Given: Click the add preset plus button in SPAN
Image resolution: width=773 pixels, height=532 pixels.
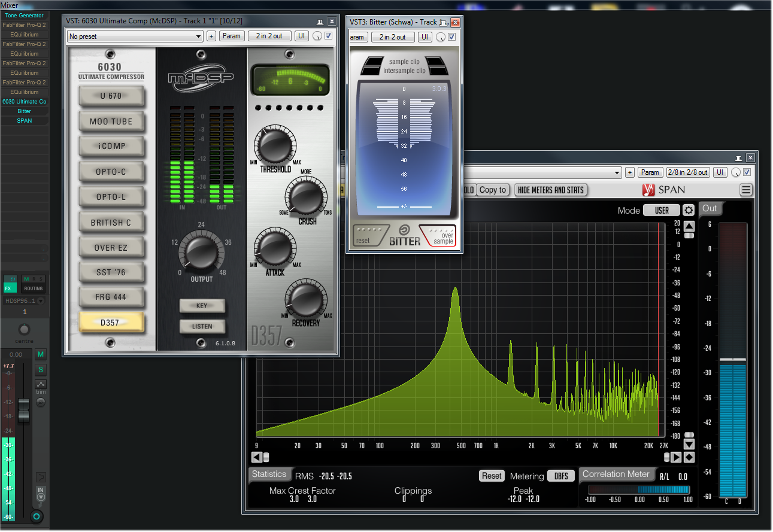Looking at the screenshot, I should [629, 172].
